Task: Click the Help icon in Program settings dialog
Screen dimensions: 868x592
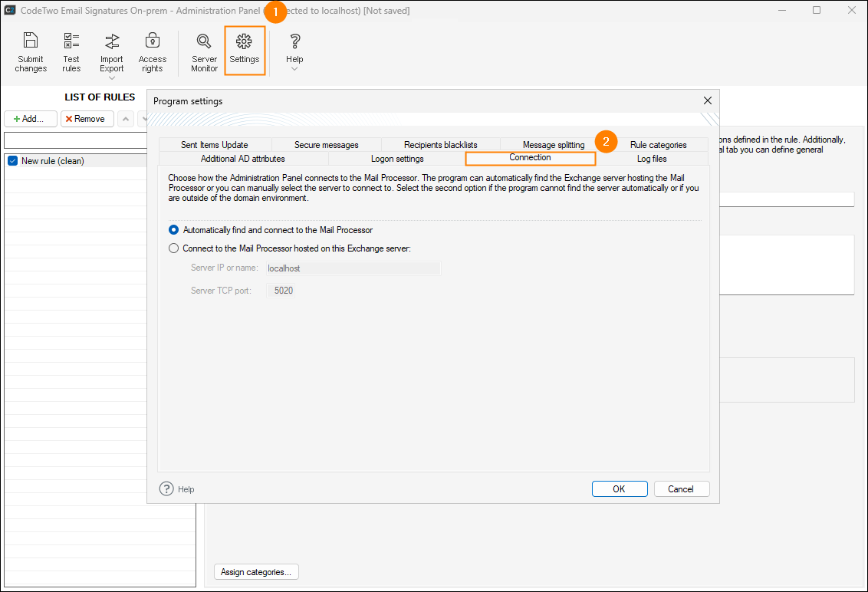Action: pos(167,489)
